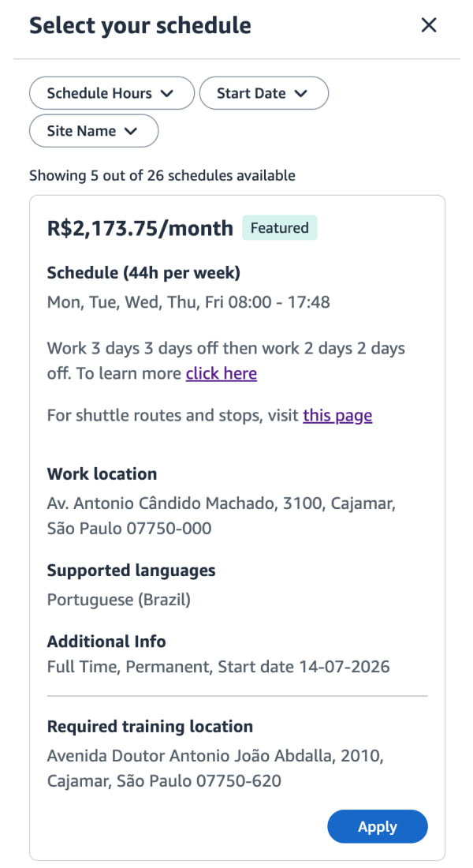
Task: Click the Portuguese (Brazil) language text
Action: tap(119, 600)
